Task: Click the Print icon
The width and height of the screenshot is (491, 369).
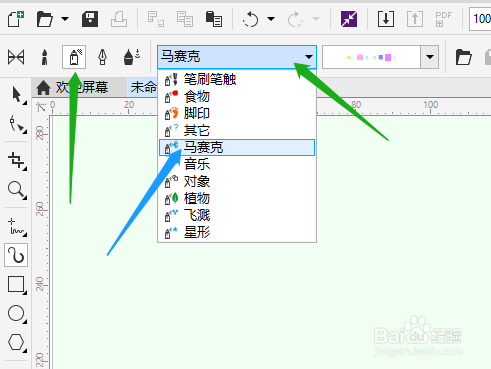Action: click(x=119, y=19)
